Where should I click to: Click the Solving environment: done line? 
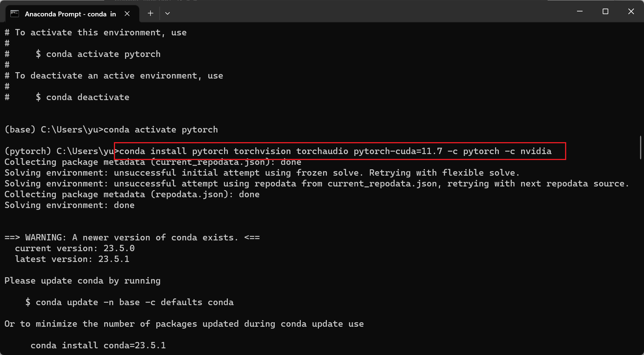tap(69, 205)
